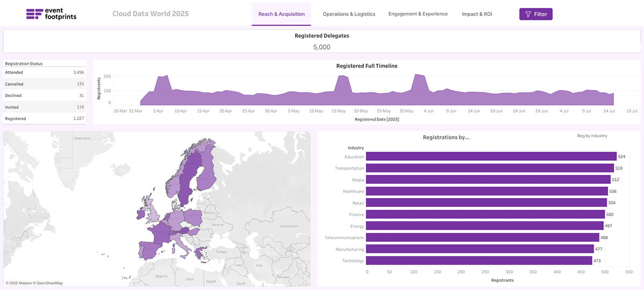
Task: Select the Cancelled registration status row
Action: tap(44, 84)
